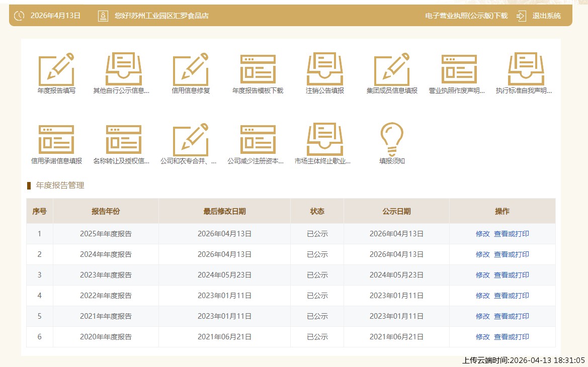View 填报须知 lightbulb icon
The height and width of the screenshot is (367, 588).
[392, 139]
